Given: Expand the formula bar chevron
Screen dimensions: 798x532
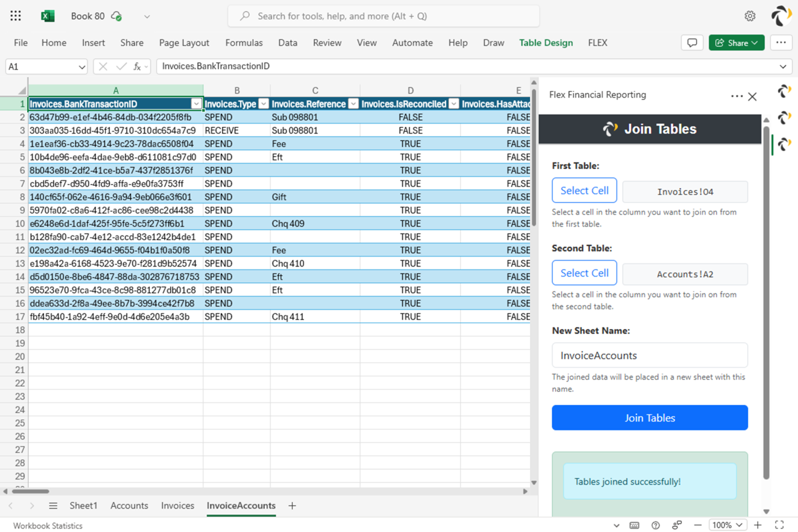Looking at the screenshot, I should tap(783, 66).
